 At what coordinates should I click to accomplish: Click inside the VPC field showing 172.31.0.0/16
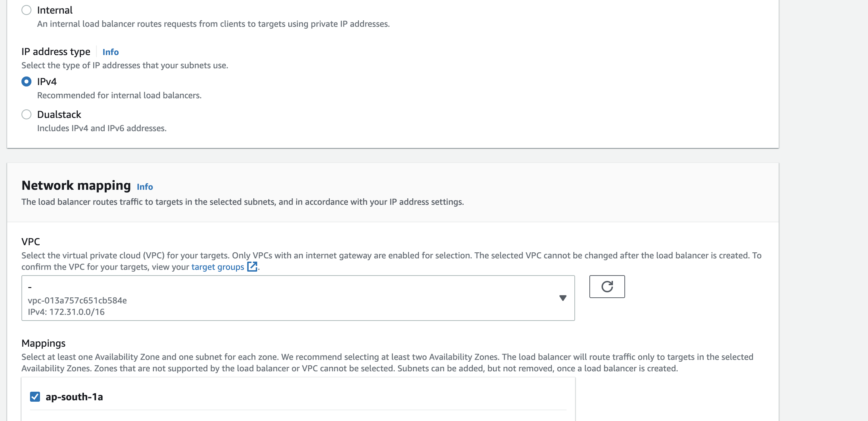pyautogui.click(x=286, y=298)
